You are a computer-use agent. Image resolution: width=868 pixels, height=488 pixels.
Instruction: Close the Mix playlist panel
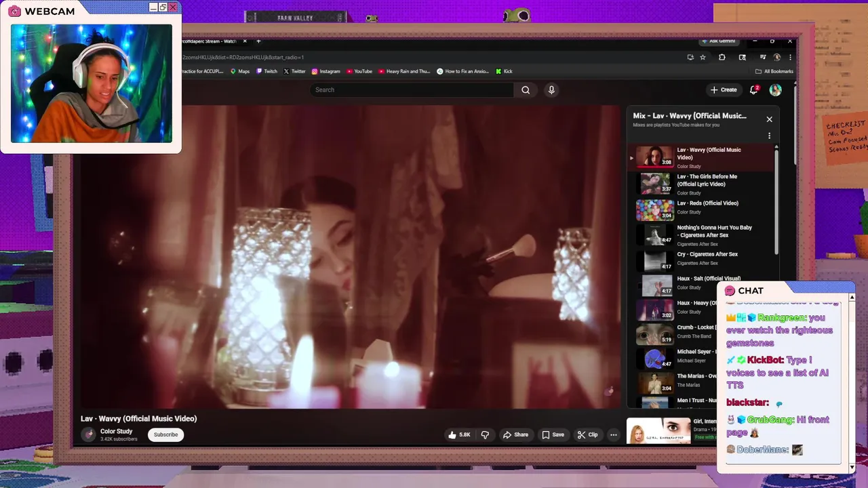[769, 119]
